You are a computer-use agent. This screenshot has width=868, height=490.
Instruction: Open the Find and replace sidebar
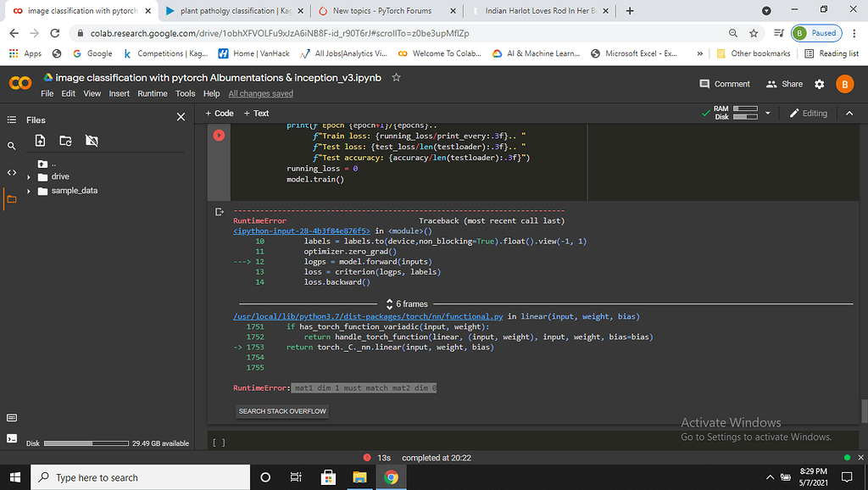[x=11, y=146]
